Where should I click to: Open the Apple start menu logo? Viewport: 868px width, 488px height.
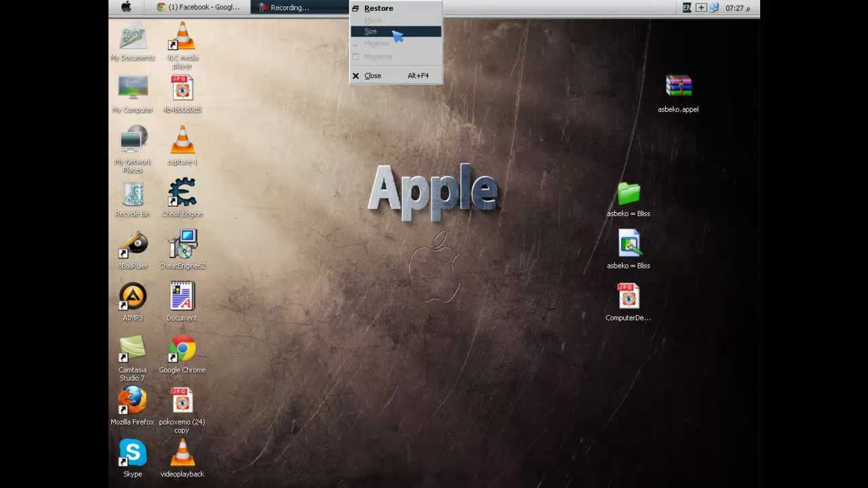click(126, 7)
